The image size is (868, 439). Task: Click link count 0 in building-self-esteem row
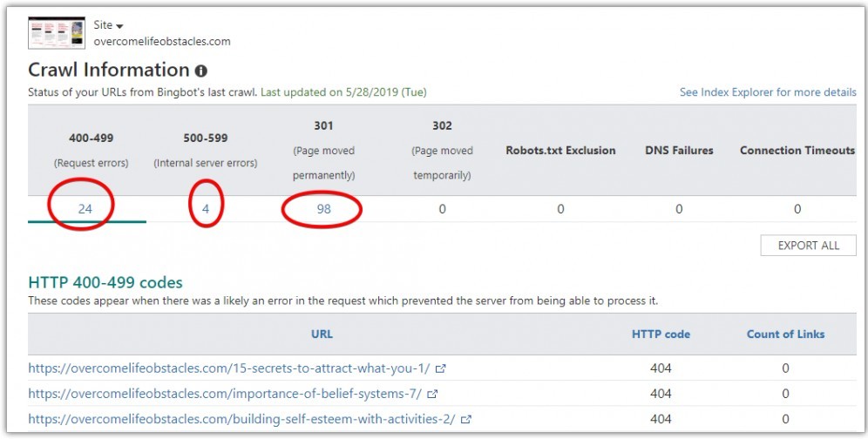[785, 420]
